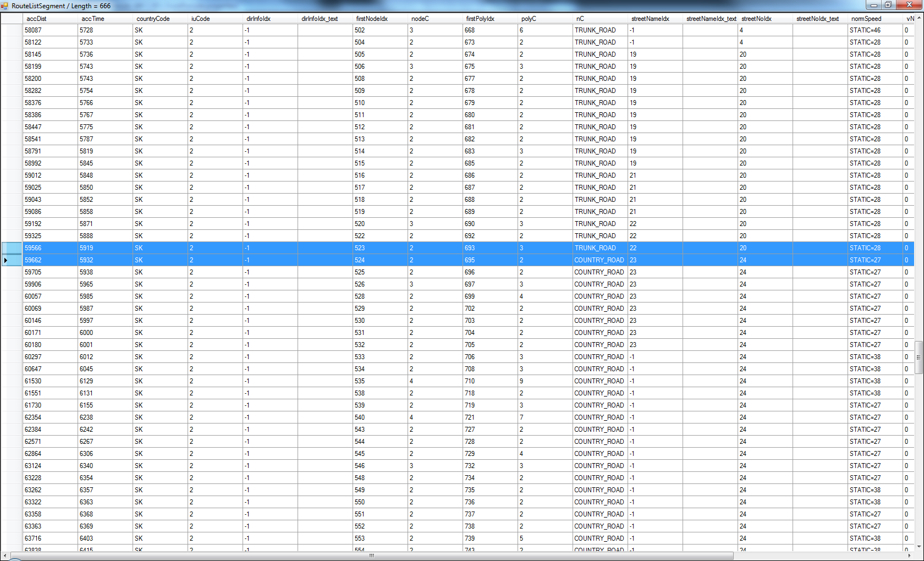
Task: Click the vertical scrollbar down arrow
Action: click(x=919, y=547)
